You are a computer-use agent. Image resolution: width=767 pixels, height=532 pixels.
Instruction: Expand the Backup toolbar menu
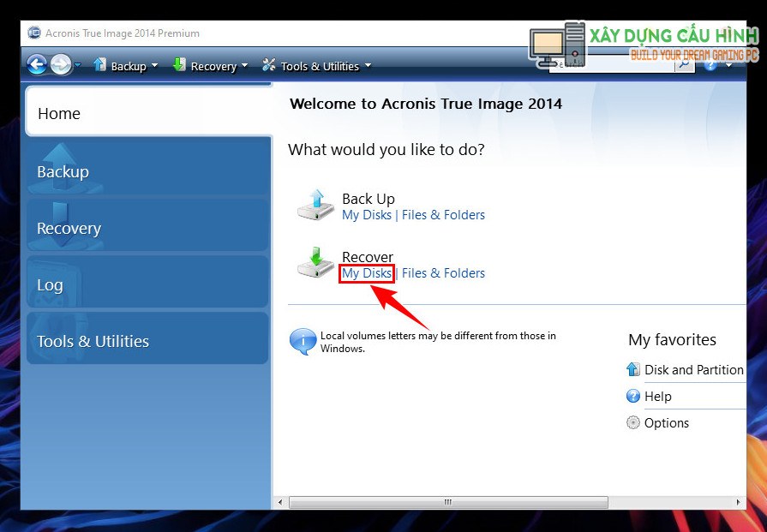point(127,66)
